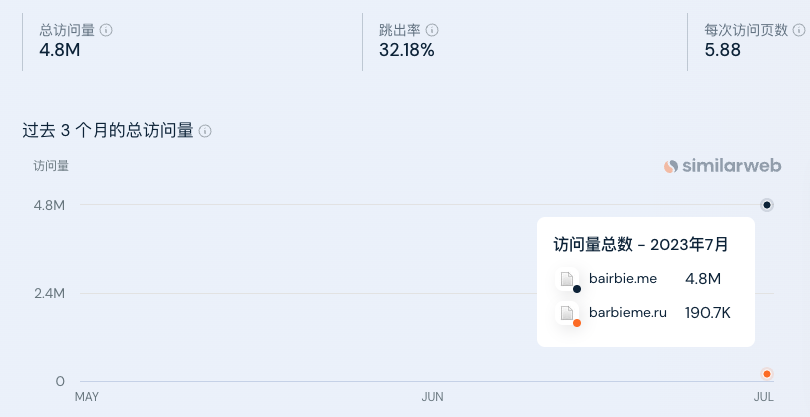Click the 32.18% bounce rate value

tap(406, 50)
